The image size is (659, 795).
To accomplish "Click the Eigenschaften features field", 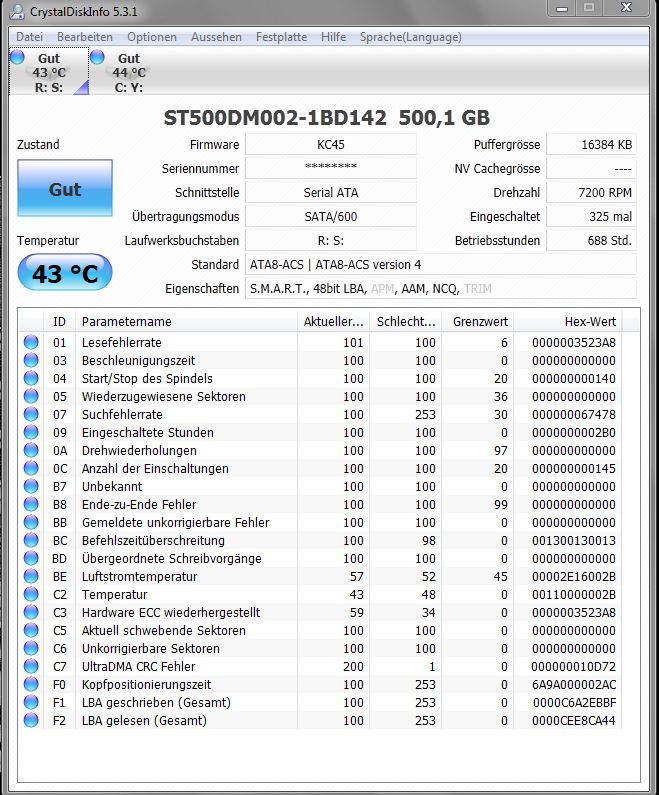I will (x=441, y=288).
